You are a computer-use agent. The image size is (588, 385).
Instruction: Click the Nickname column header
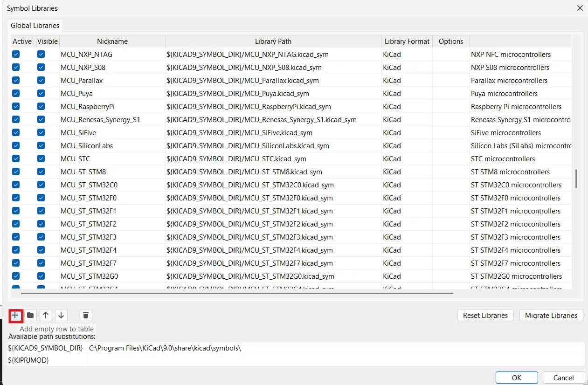pos(112,41)
